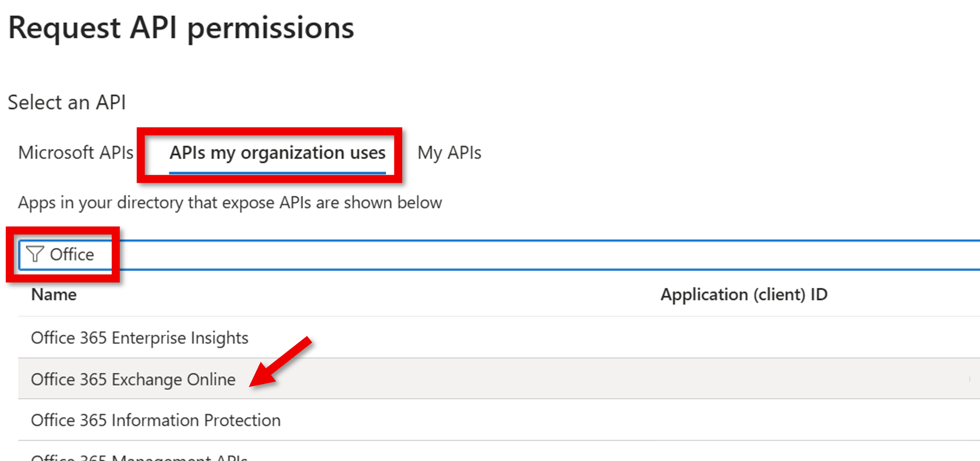The height and width of the screenshot is (461, 980).
Task: Select the Office 365 Exchange Online API
Action: tap(133, 379)
